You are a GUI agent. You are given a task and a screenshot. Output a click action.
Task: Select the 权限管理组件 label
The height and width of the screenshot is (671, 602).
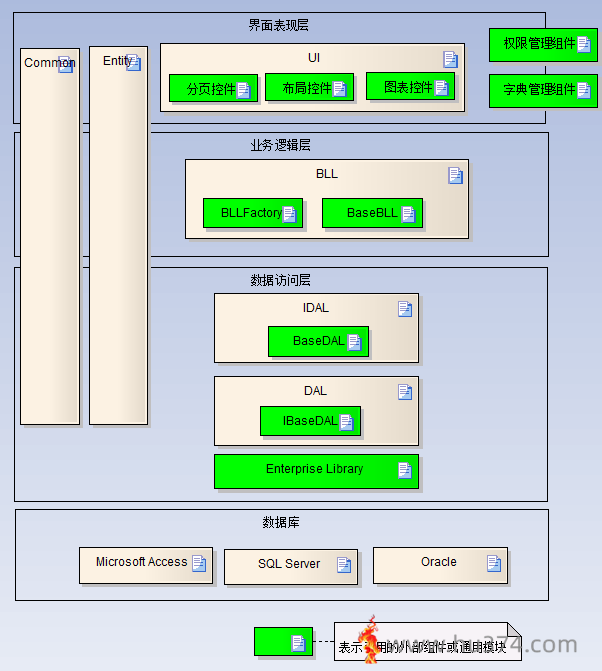click(539, 43)
